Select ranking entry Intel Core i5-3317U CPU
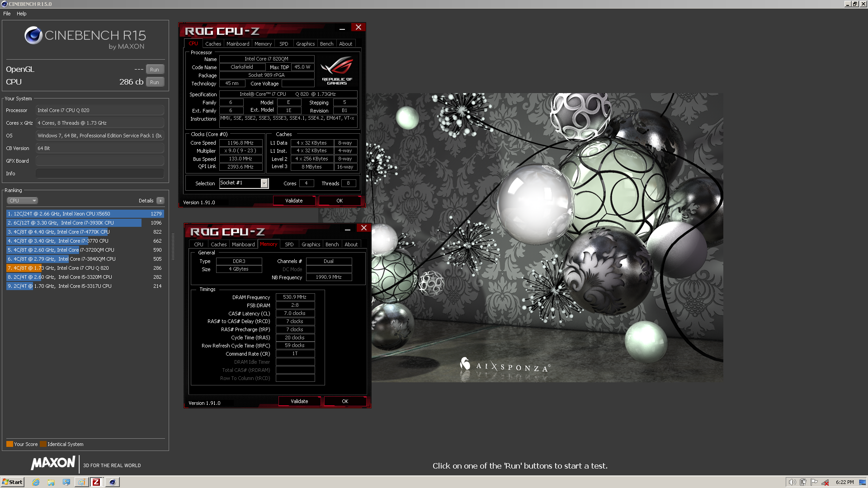 (85, 286)
